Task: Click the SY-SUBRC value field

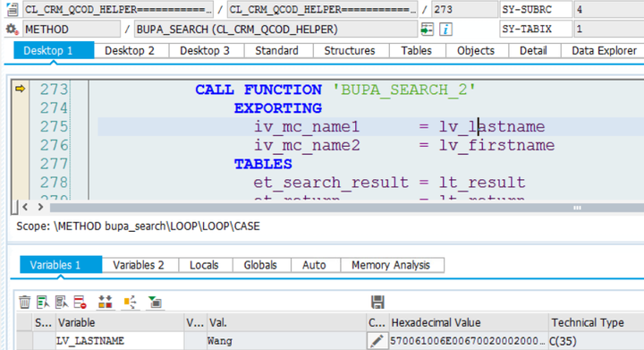Action: pyautogui.click(x=609, y=10)
